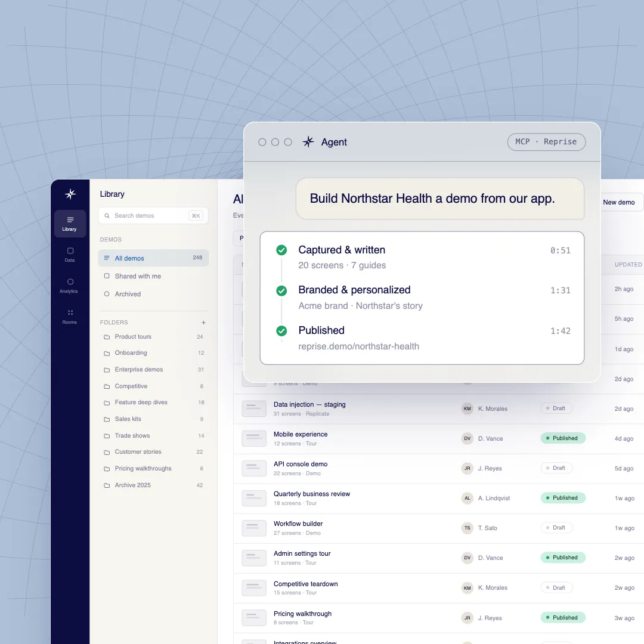Open the Workflow builder demo
The image size is (644, 644).
298,524
